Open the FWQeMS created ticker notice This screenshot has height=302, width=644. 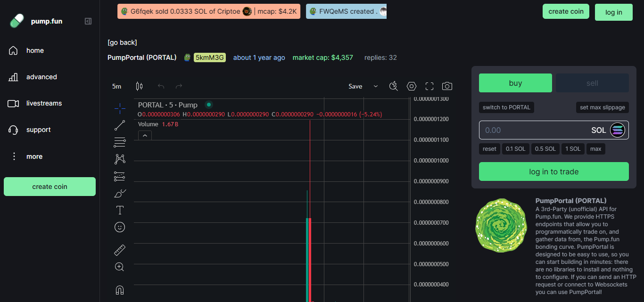tap(346, 11)
